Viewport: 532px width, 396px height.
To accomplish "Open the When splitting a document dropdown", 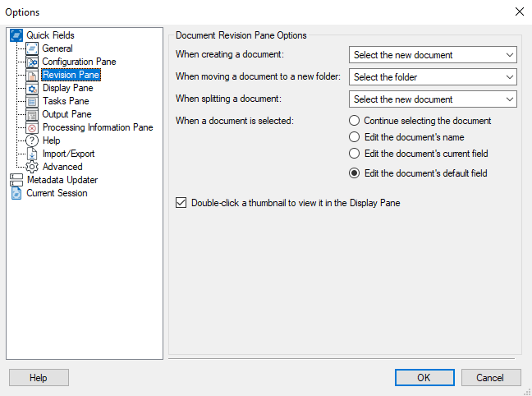I will [433, 99].
